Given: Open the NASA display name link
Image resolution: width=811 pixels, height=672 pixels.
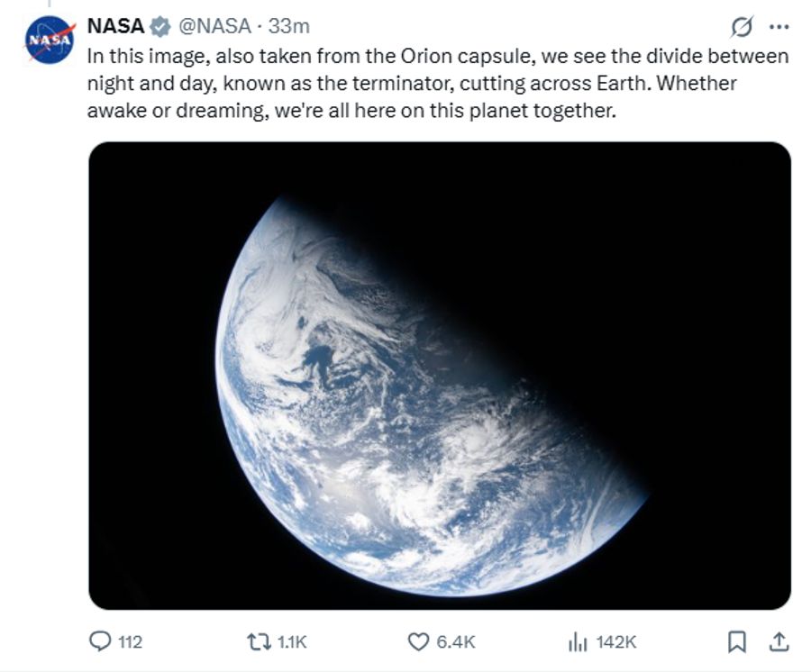Looking at the screenshot, I should pos(115,26).
